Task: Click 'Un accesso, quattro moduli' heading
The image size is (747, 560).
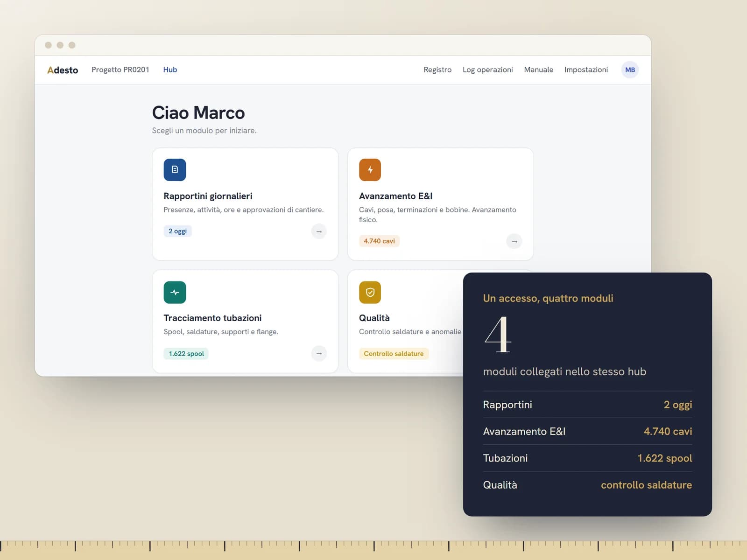Action: 548,298
